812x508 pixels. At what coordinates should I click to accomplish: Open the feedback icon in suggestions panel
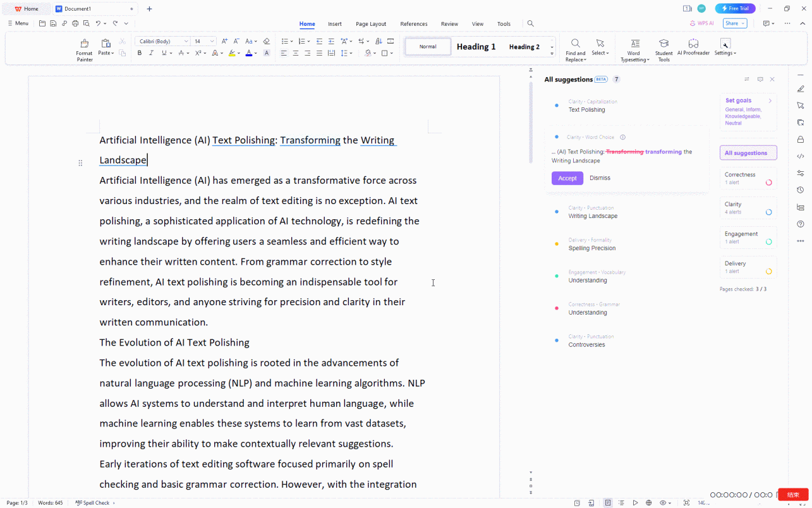click(x=760, y=79)
